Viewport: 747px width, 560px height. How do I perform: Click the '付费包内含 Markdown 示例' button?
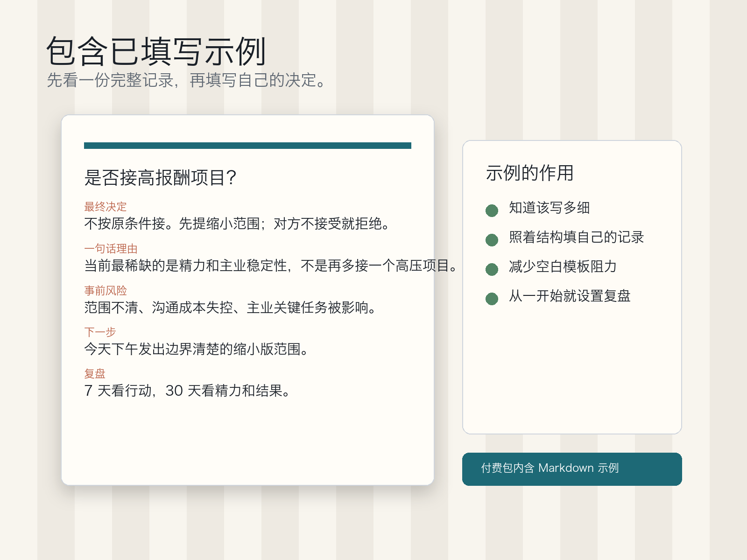(572, 469)
